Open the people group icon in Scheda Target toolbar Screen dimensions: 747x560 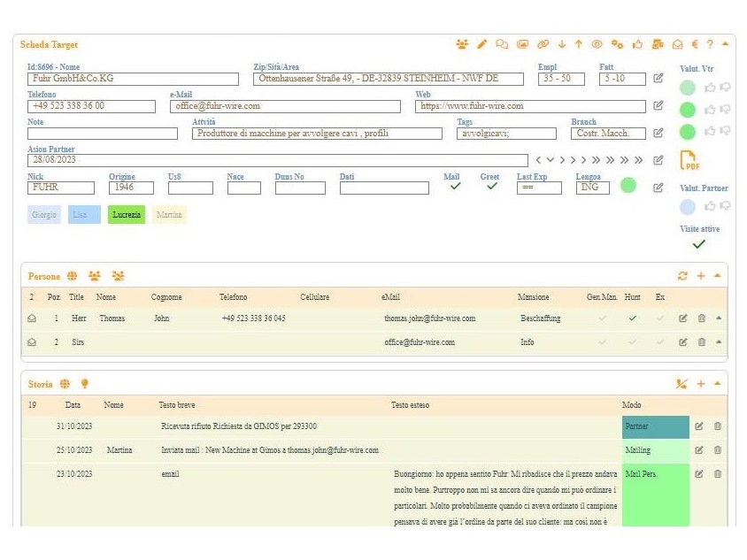(462, 44)
